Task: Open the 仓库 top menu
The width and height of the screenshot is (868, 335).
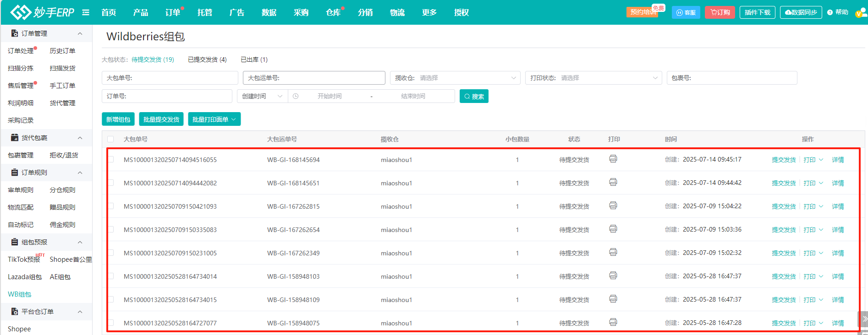Action: coord(333,12)
